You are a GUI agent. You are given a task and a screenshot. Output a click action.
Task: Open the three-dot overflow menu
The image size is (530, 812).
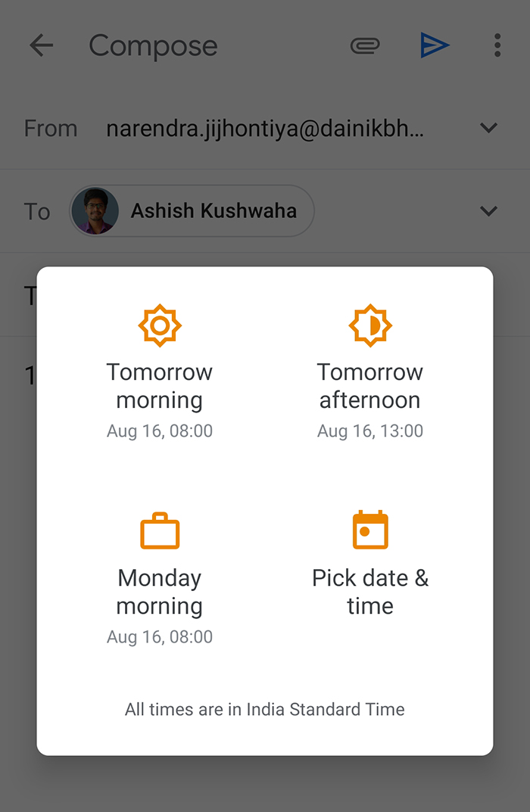[497, 45]
